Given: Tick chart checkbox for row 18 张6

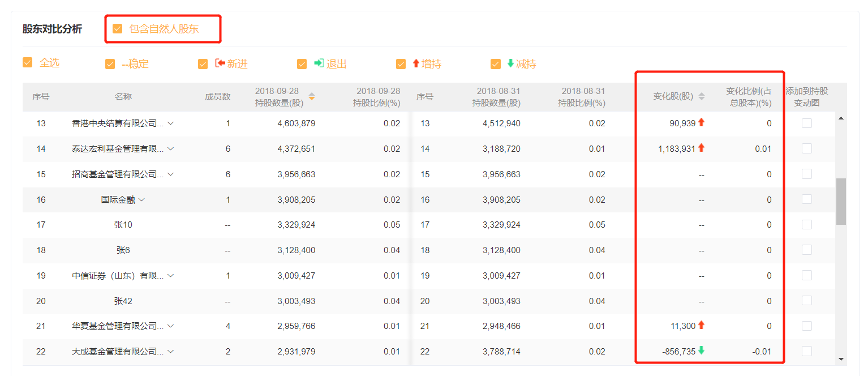Looking at the screenshot, I should (807, 250).
